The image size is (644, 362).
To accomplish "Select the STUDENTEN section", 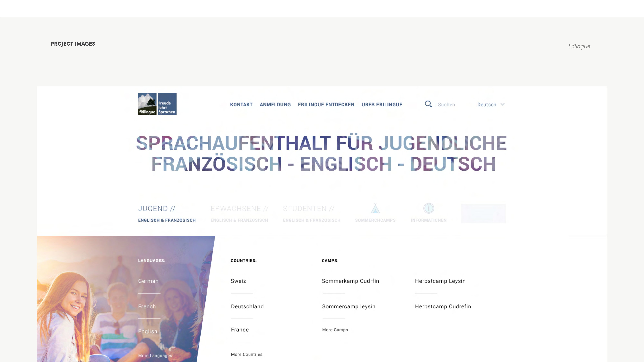I will (x=309, y=208).
